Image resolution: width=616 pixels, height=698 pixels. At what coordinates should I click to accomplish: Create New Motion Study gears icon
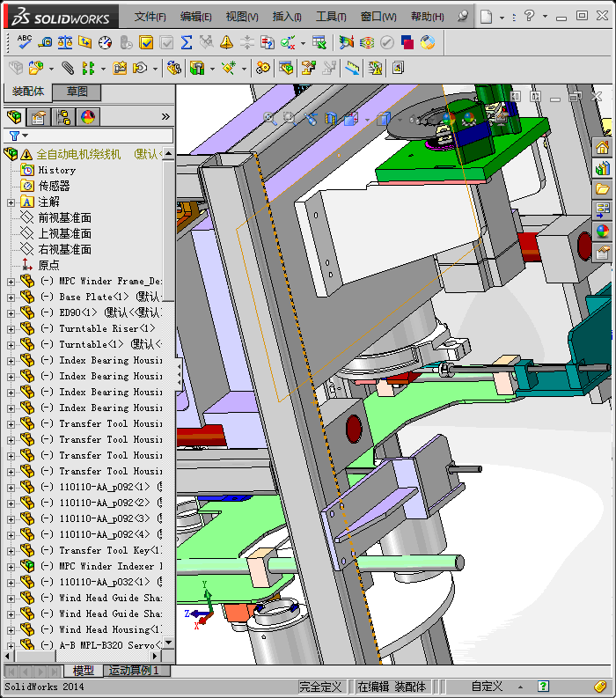(262, 68)
